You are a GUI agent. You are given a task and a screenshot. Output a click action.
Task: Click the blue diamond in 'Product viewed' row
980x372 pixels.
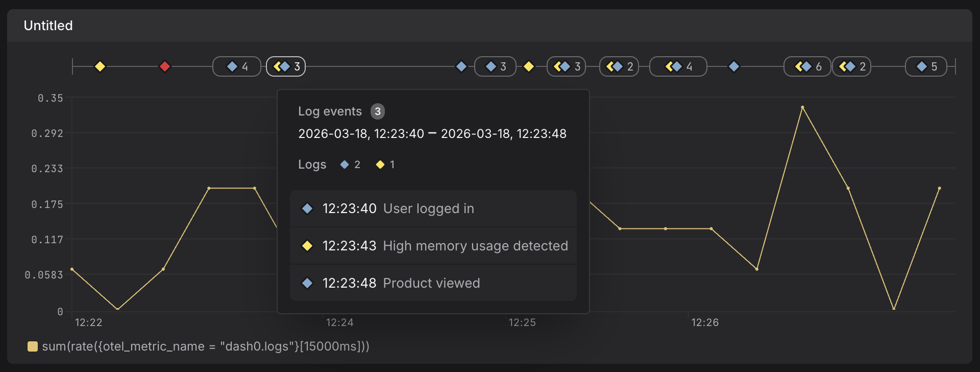pyautogui.click(x=307, y=283)
